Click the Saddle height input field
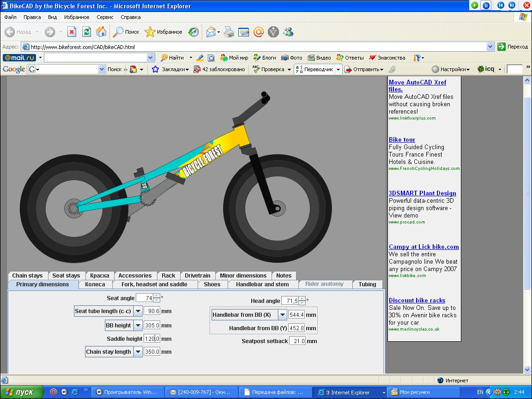 (x=151, y=339)
